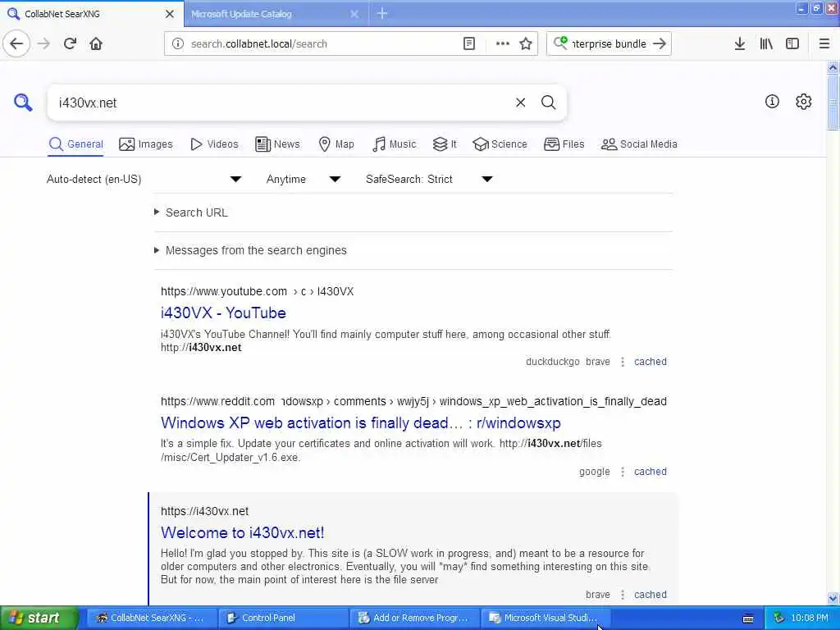Open the library bookmarks icon
This screenshot has height=630, width=840.
766,44
